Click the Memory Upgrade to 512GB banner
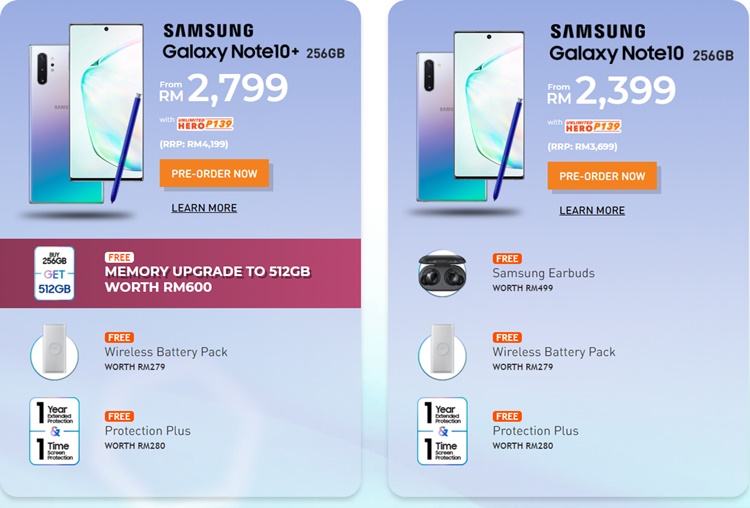This screenshot has width=750, height=508. pyautogui.click(x=180, y=273)
